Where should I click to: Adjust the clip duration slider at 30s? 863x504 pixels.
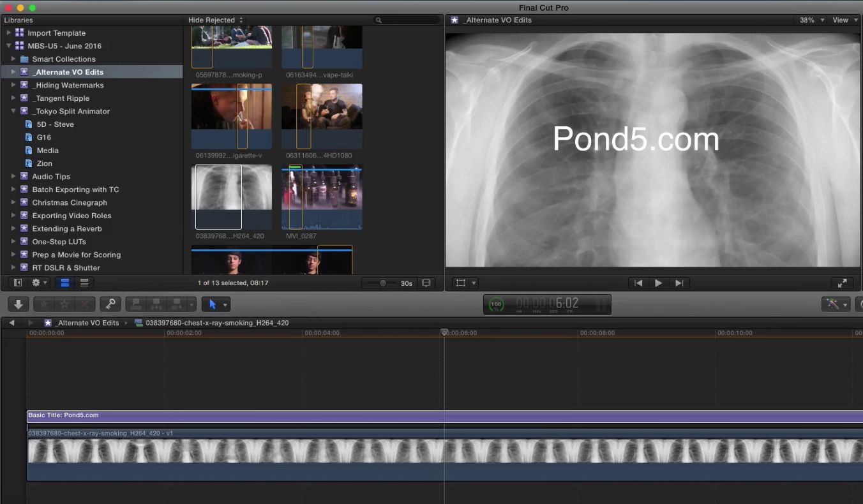[x=383, y=283]
